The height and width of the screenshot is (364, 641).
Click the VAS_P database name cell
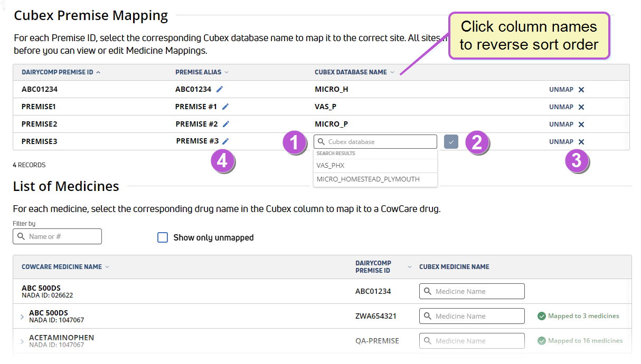point(326,107)
